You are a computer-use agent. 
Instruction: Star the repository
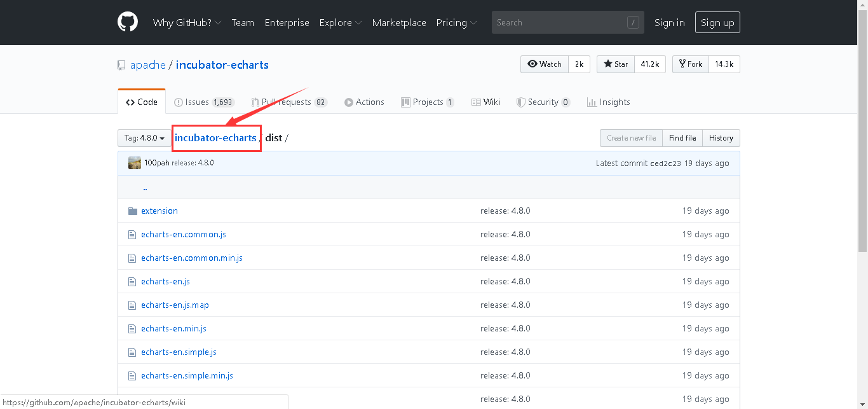(616, 64)
